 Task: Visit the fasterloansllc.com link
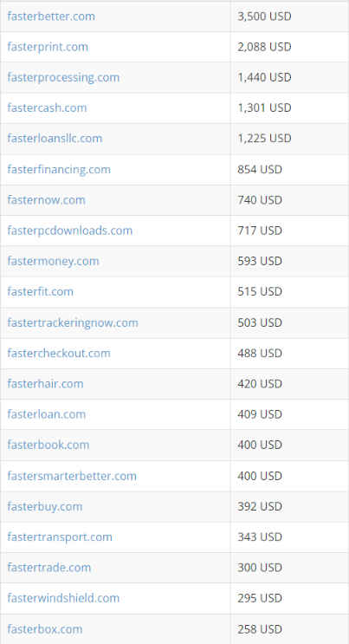coord(55,139)
